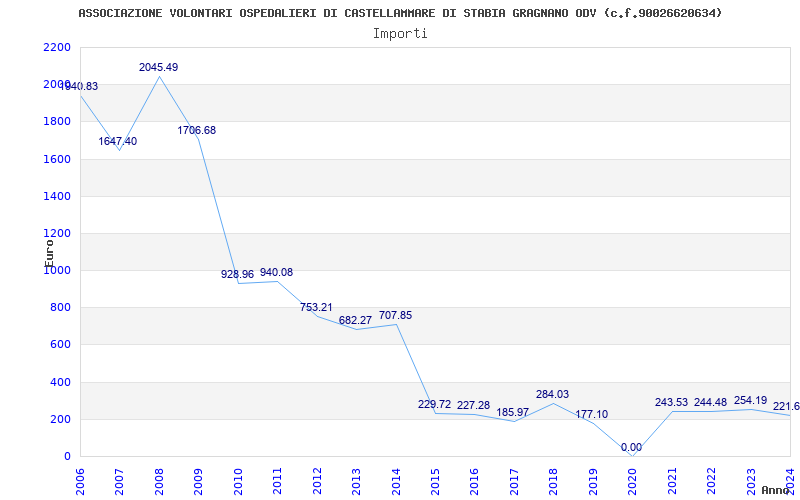Select the 682.27 data label

click(356, 321)
